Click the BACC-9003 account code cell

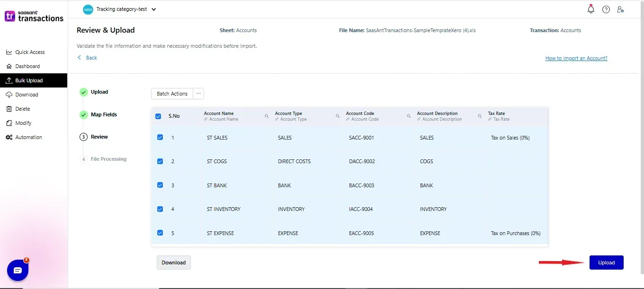click(x=362, y=185)
